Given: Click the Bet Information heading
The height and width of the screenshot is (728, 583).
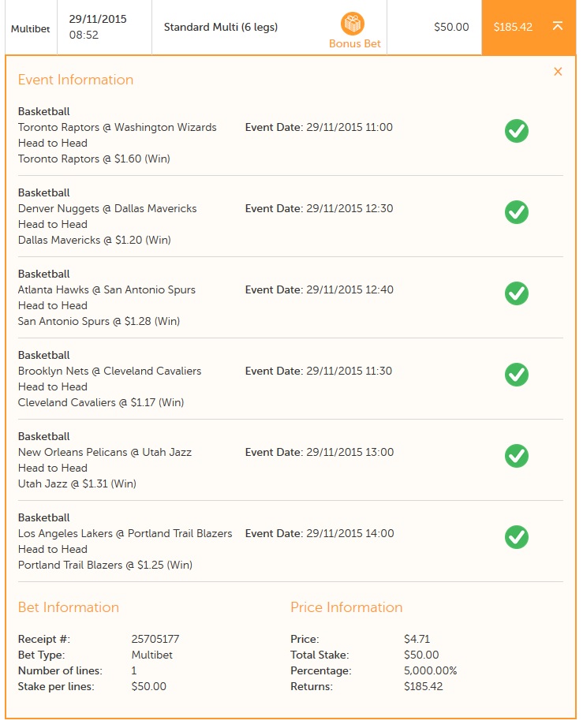Looking at the screenshot, I should click(x=69, y=607).
